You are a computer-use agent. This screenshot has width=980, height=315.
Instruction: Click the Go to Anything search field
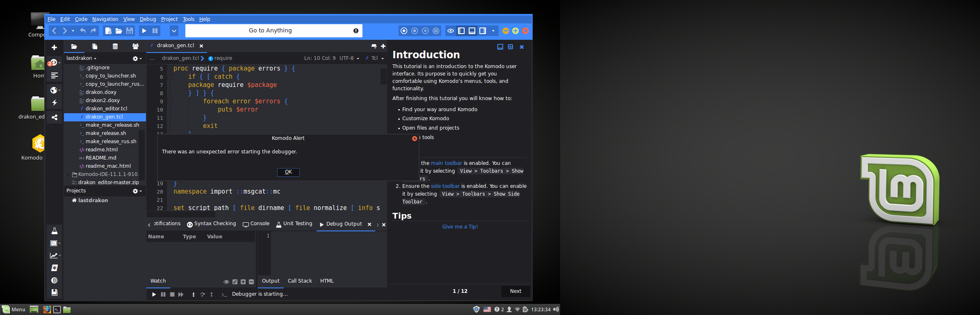(273, 31)
